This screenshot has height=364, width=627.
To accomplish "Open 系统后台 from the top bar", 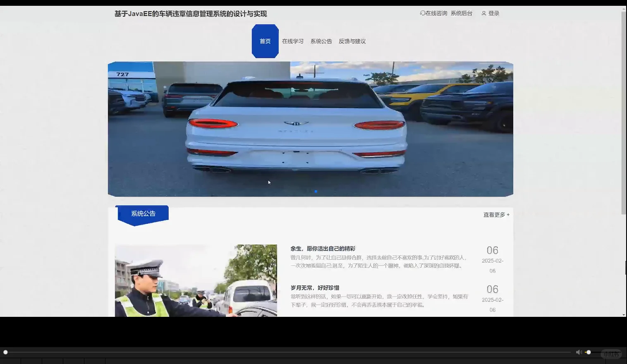I will tap(461, 13).
